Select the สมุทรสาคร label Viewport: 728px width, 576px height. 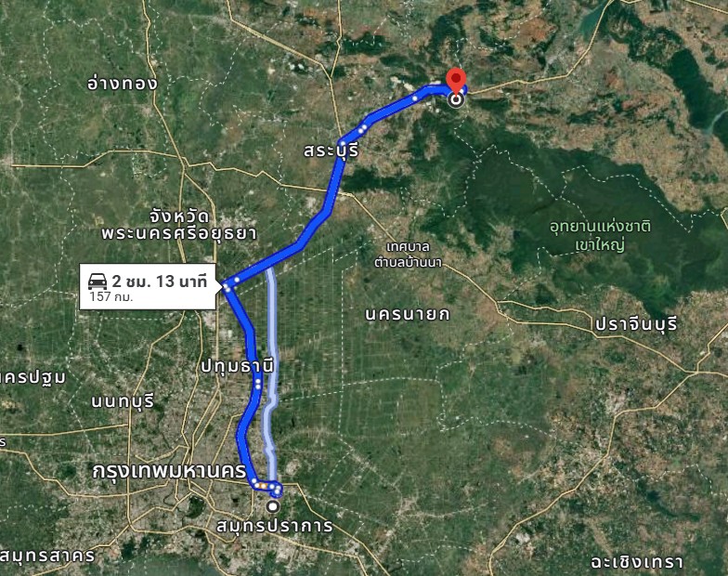click(x=46, y=556)
